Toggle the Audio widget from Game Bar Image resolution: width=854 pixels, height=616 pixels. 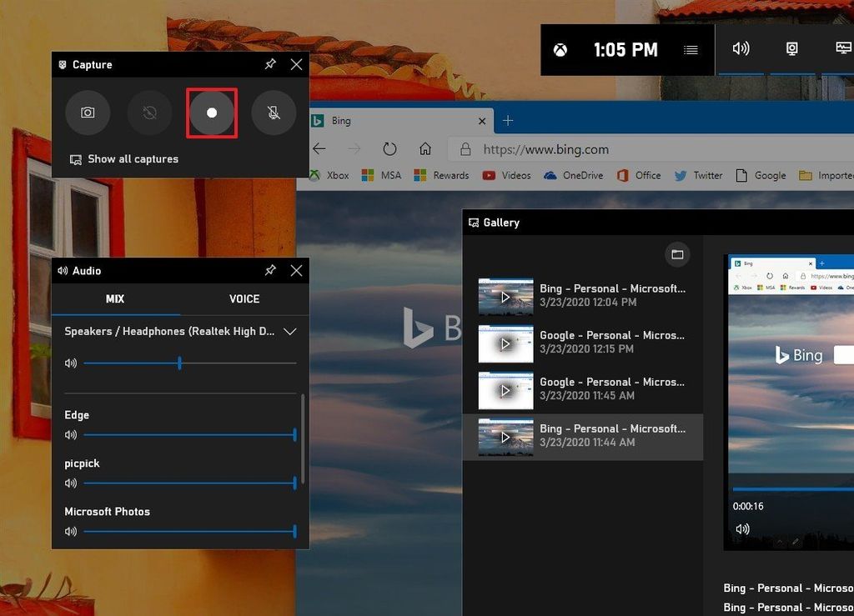tap(741, 49)
